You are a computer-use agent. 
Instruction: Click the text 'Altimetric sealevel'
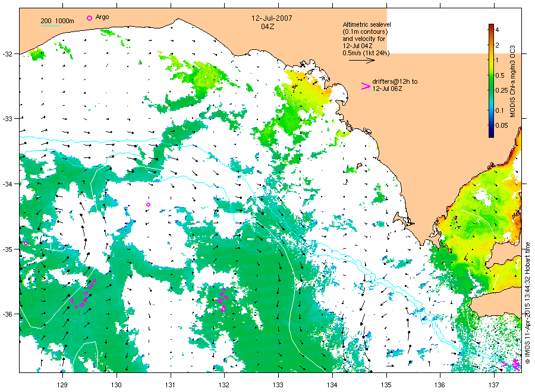(366, 24)
